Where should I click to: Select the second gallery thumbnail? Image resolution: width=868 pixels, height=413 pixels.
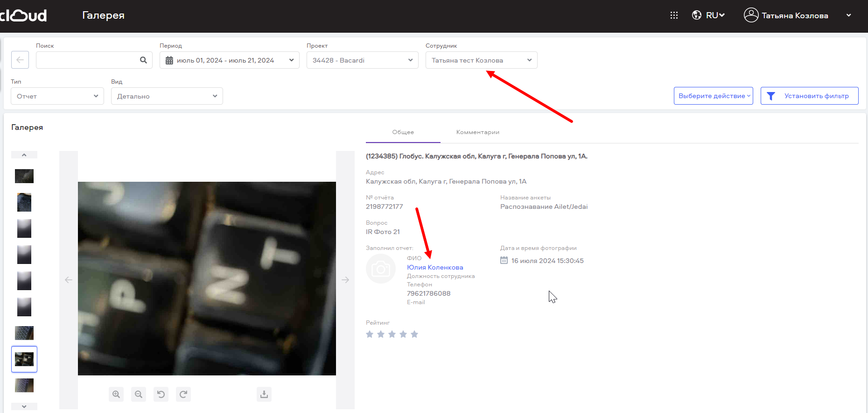24,202
